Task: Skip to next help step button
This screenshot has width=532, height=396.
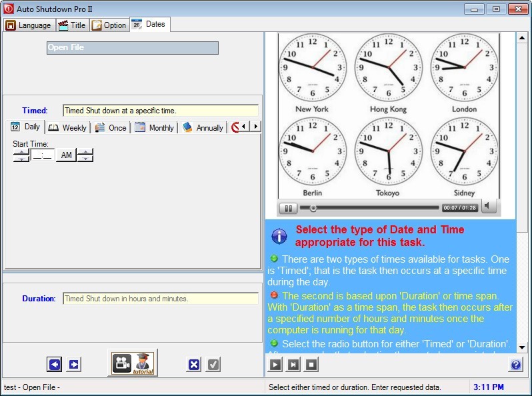Action: pos(293,365)
